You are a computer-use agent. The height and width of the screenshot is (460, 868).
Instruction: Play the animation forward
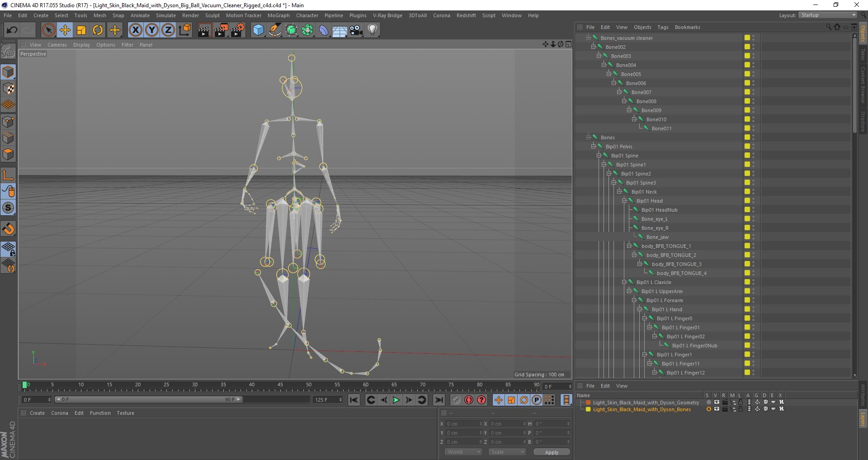click(396, 400)
